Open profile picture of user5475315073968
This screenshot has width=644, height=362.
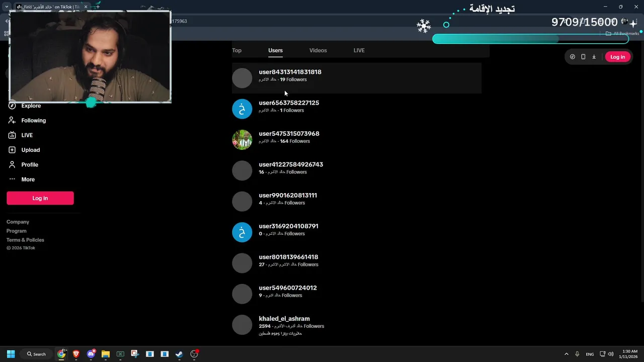242,140
